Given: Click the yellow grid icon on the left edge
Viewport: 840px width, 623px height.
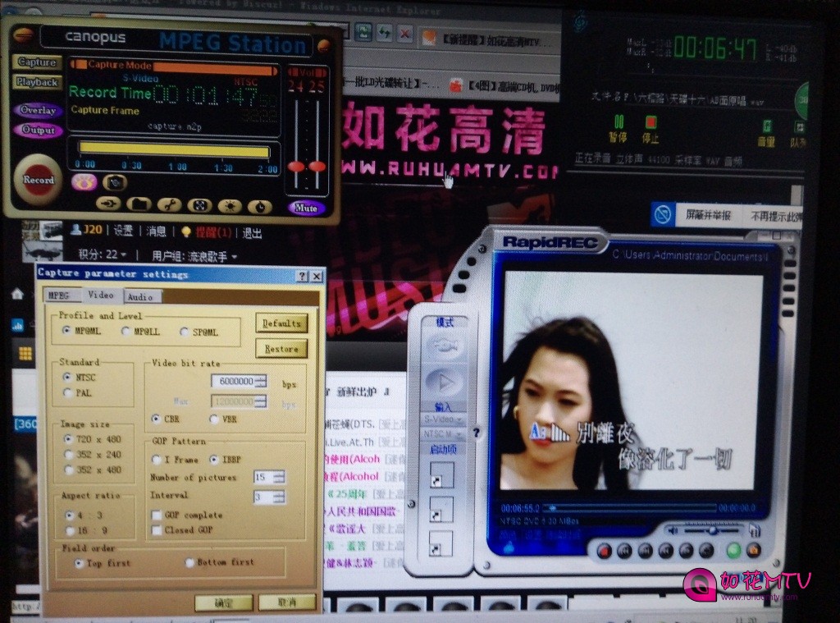Looking at the screenshot, I should click(x=25, y=353).
